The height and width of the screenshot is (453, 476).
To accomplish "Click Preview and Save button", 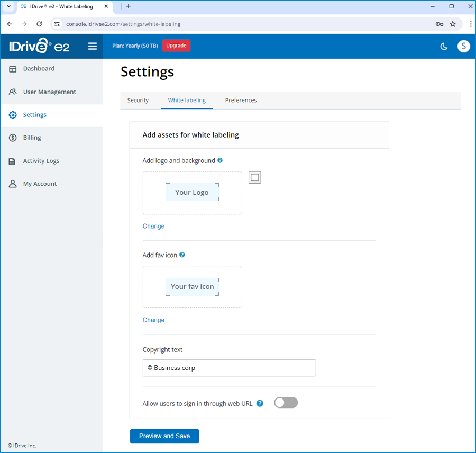I will click(164, 436).
